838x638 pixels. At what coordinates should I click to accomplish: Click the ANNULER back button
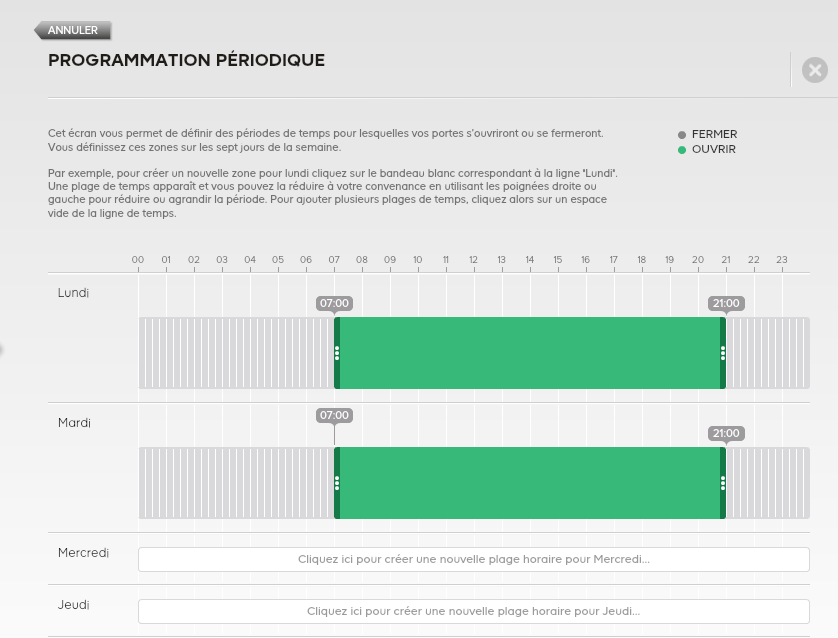pyautogui.click(x=73, y=30)
